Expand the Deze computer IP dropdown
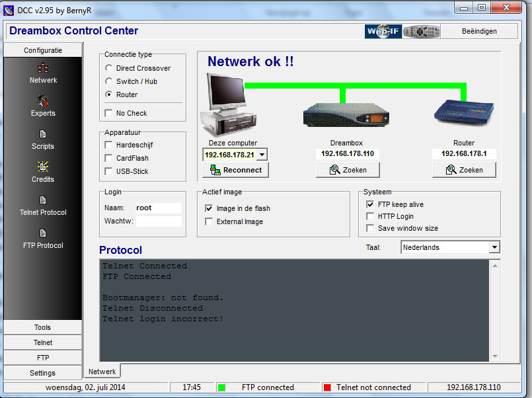Viewport: 532px width, 398px height. 262,155
